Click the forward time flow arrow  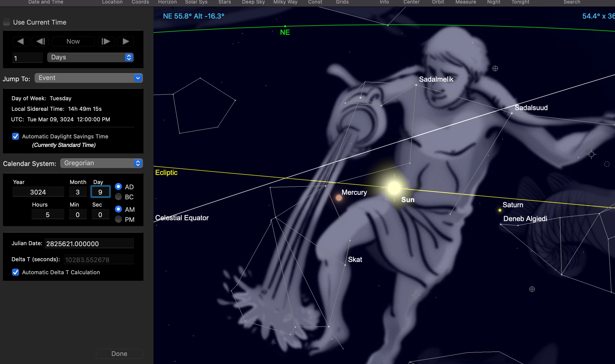coord(126,41)
